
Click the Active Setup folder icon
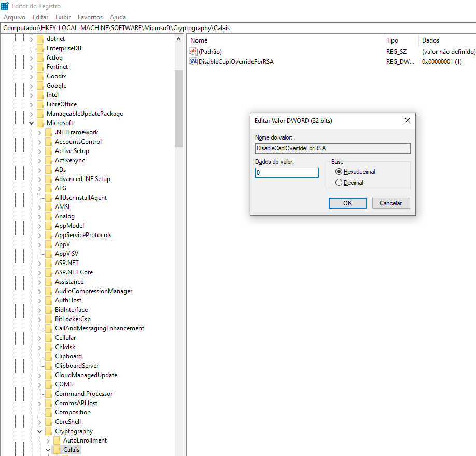pos(48,151)
